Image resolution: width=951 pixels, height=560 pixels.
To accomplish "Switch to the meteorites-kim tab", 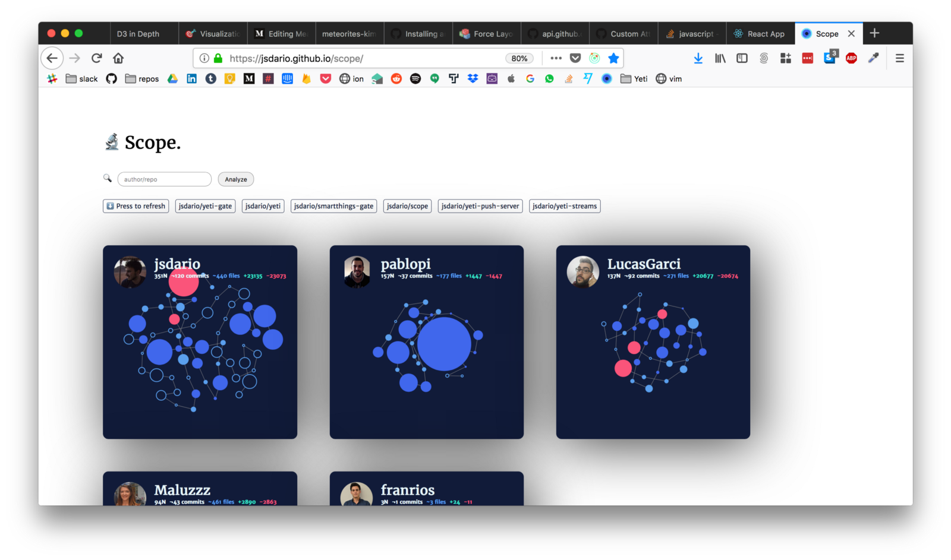I will coord(349,34).
